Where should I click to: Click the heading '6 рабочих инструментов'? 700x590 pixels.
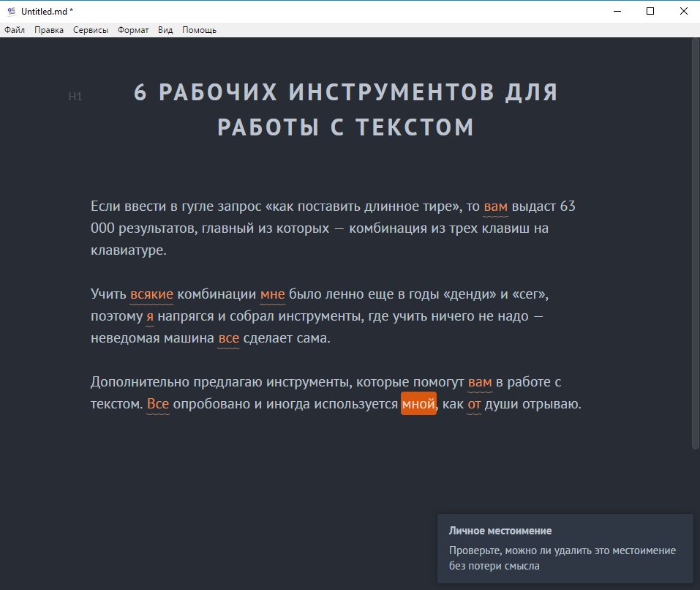[x=346, y=110]
